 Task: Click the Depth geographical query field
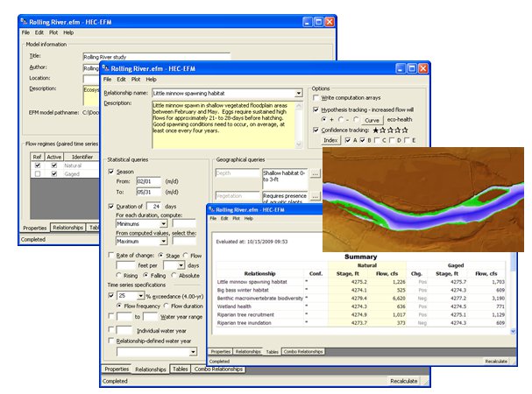pos(238,173)
